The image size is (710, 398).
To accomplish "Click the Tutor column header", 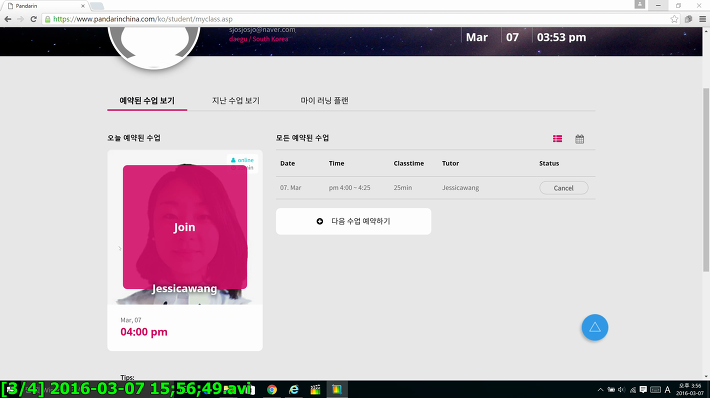I will [451, 163].
